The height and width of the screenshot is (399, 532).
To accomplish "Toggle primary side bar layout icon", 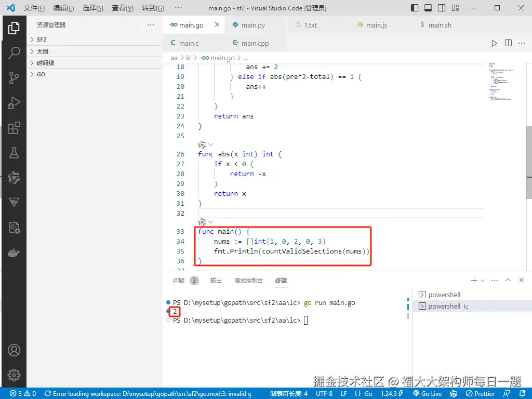I will (415, 8).
